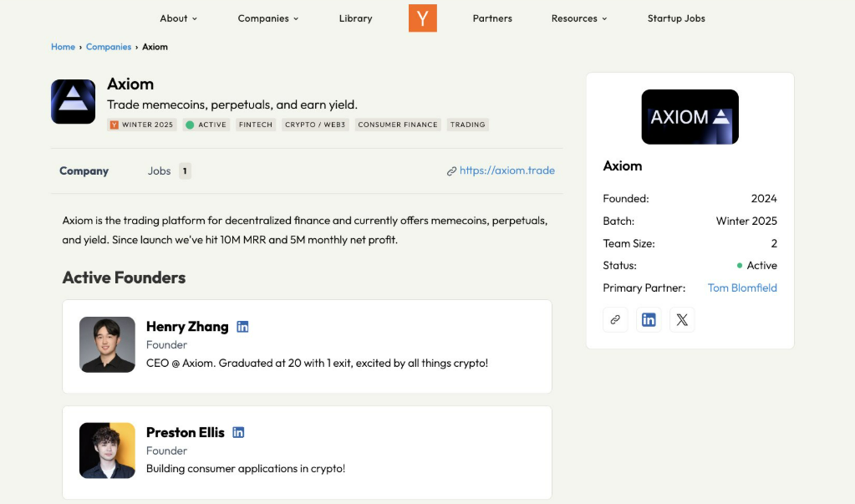Click the Winter 2025 batch tag
This screenshot has height=504, width=855.
pos(142,125)
